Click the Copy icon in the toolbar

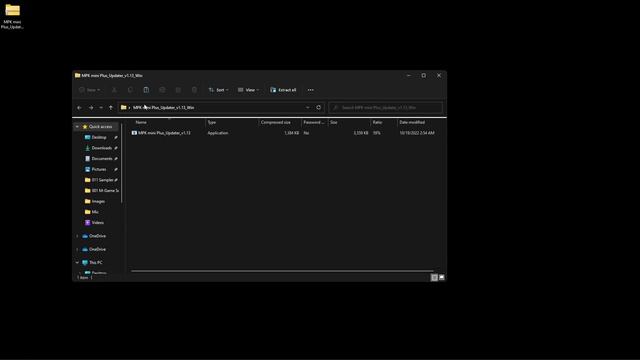[130, 90]
